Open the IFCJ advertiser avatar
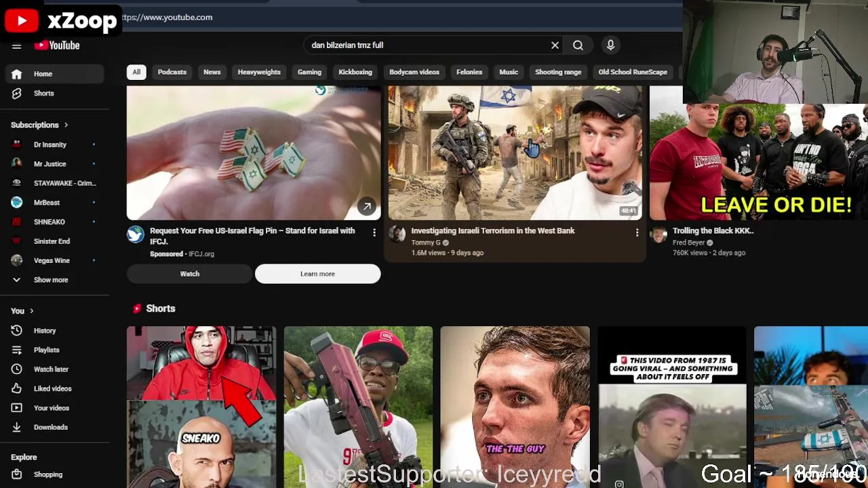The height and width of the screenshot is (488, 868). click(x=136, y=235)
